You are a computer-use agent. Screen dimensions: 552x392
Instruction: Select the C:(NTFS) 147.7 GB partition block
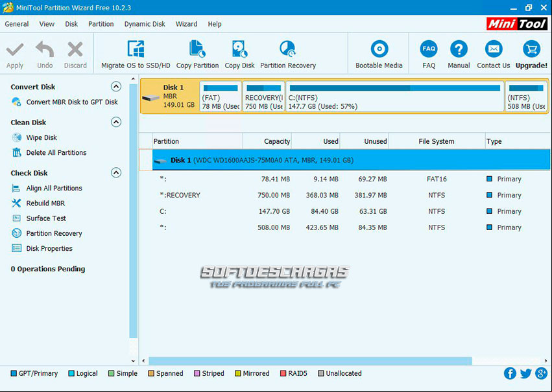(394, 97)
